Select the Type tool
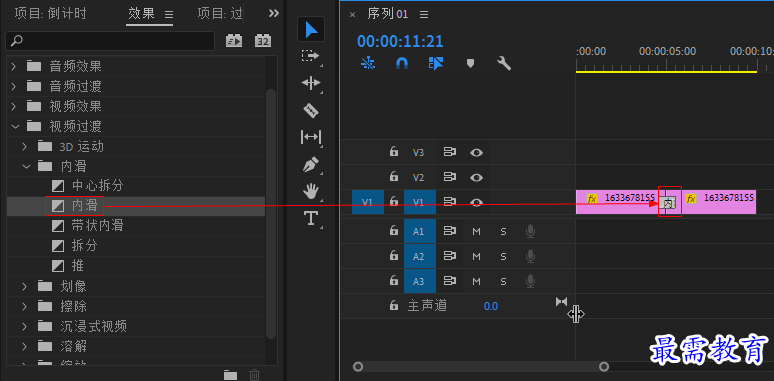 point(311,218)
